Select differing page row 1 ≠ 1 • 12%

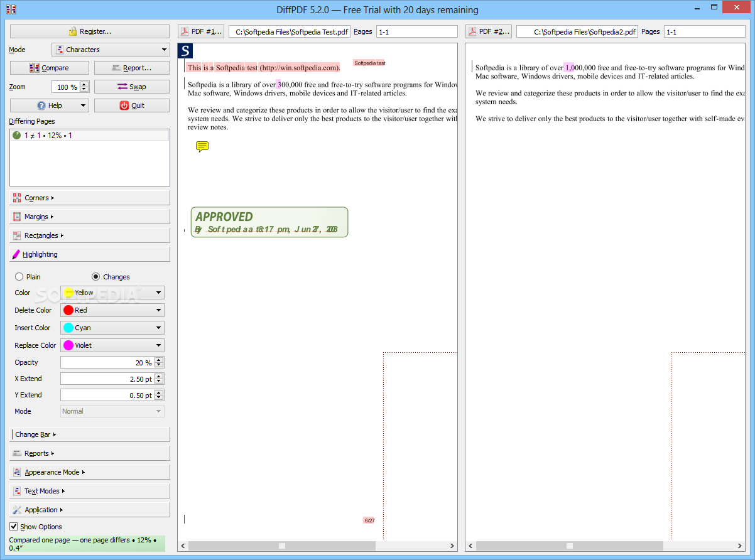(x=90, y=135)
